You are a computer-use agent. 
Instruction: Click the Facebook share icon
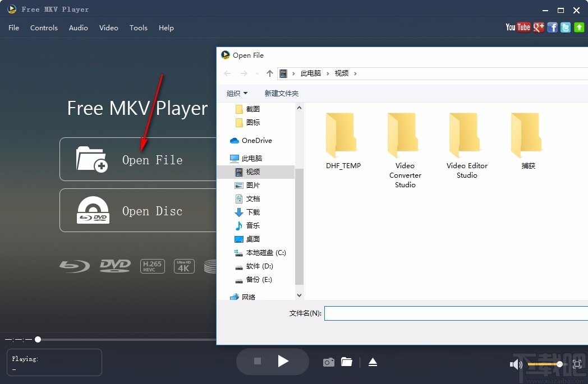coord(552,27)
